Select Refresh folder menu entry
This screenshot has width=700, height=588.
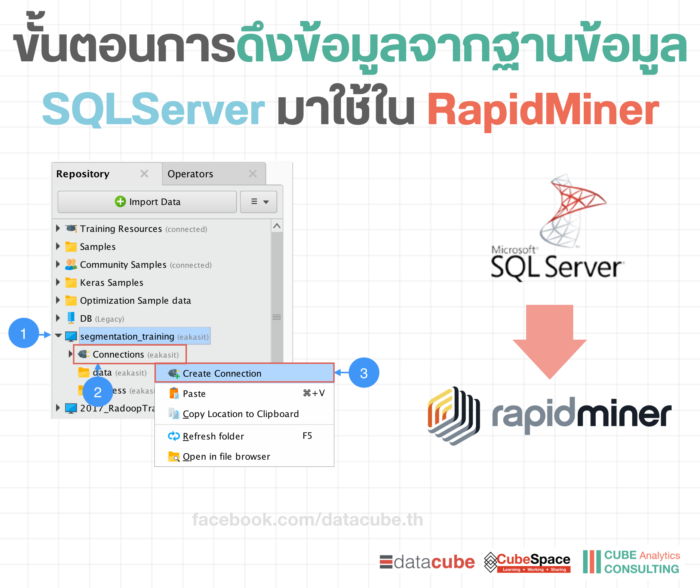tap(245, 436)
